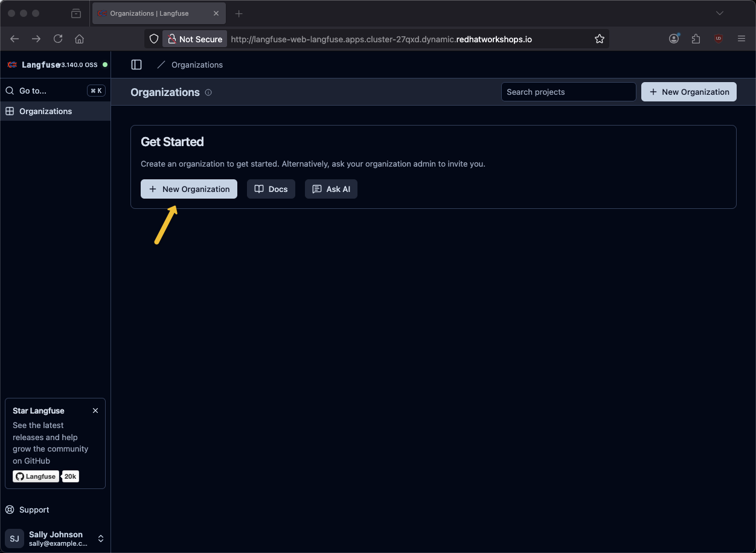This screenshot has width=756, height=553.
Task: Go to browser home page
Action: pyautogui.click(x=79, y=39)
